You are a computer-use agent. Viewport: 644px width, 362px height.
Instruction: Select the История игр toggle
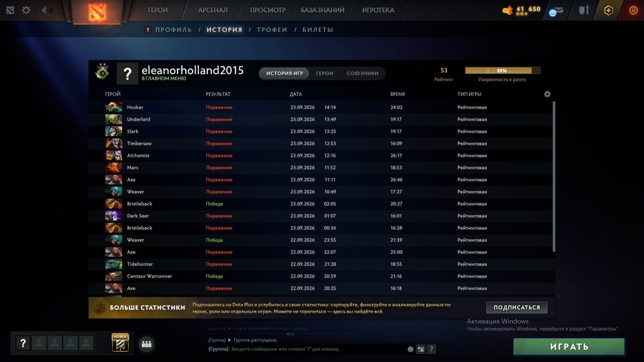pos(284,73)
